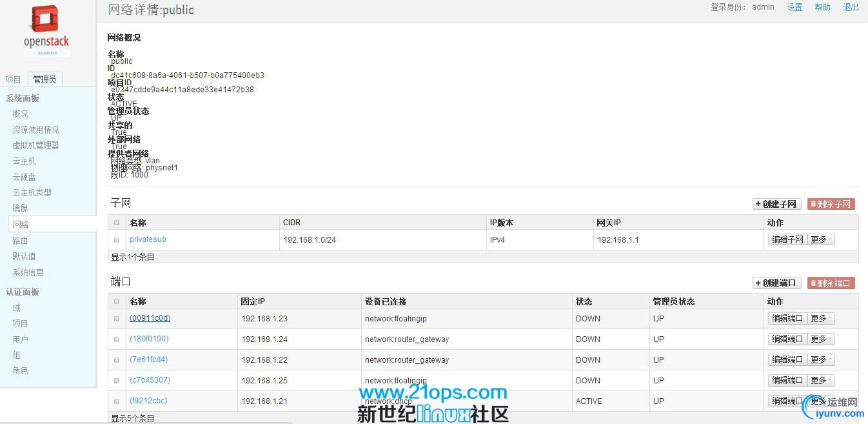Open 组 in identity panel

coord(17,355)
